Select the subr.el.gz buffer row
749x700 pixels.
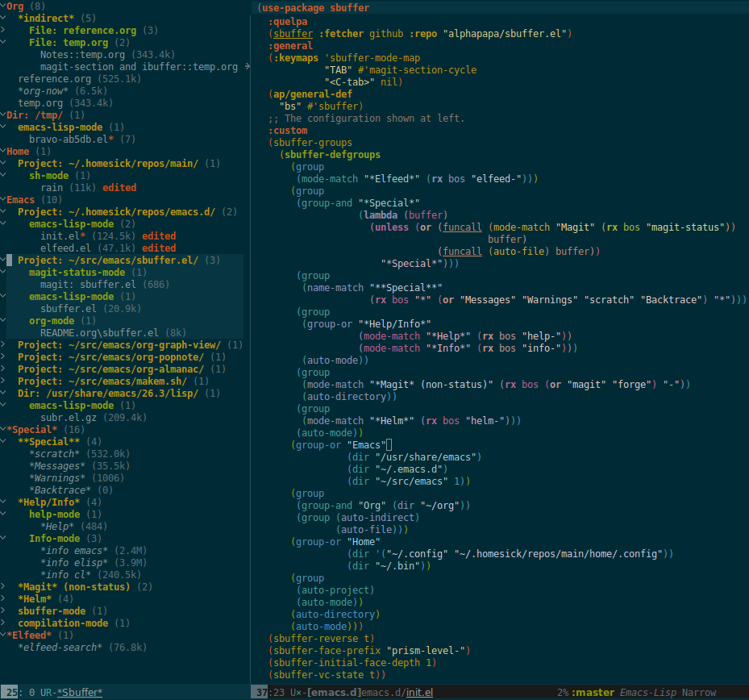pyautogui.click(x=94, y=417)
